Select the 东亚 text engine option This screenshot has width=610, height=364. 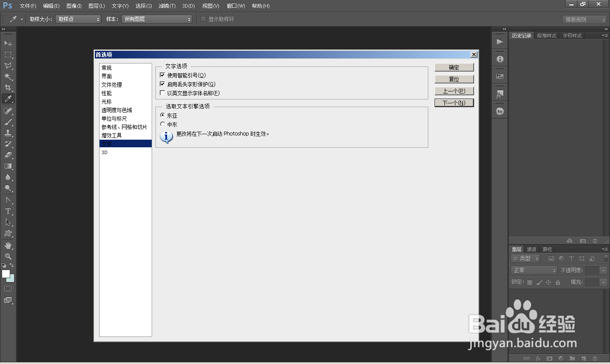(x=162, y=115)
